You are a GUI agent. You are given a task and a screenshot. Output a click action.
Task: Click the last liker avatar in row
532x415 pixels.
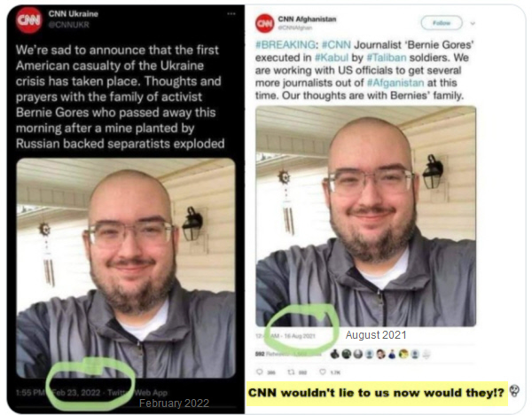(426, 355)
